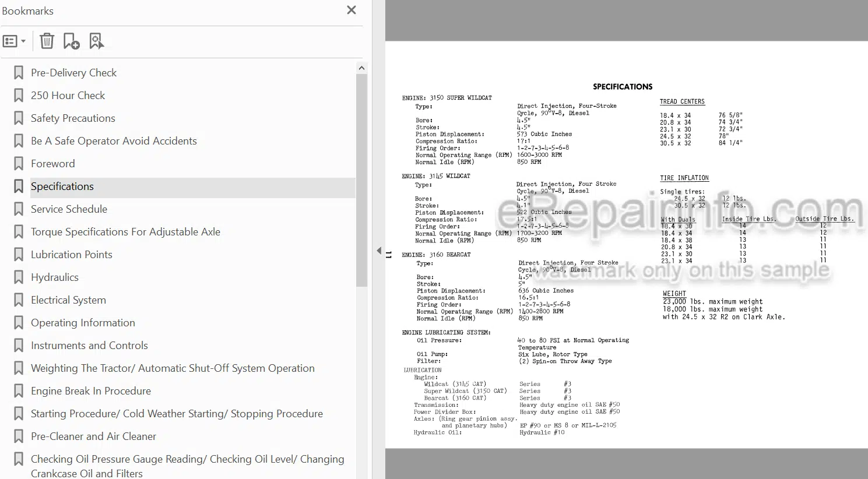Go to Torque Specifications For Adjustable Axle
This screenshot has width=868, height=479.
point(125,232)
